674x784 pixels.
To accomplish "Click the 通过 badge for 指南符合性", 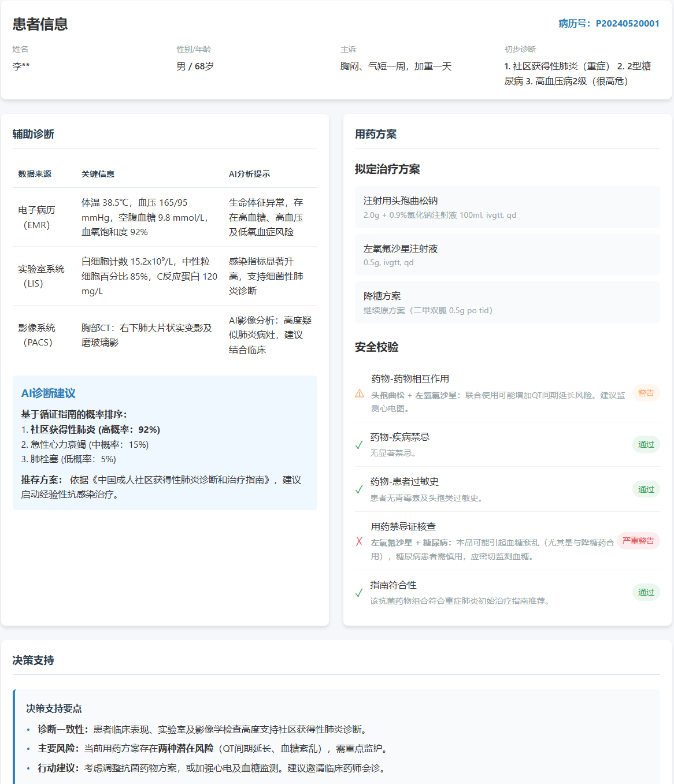I will 646,592.
